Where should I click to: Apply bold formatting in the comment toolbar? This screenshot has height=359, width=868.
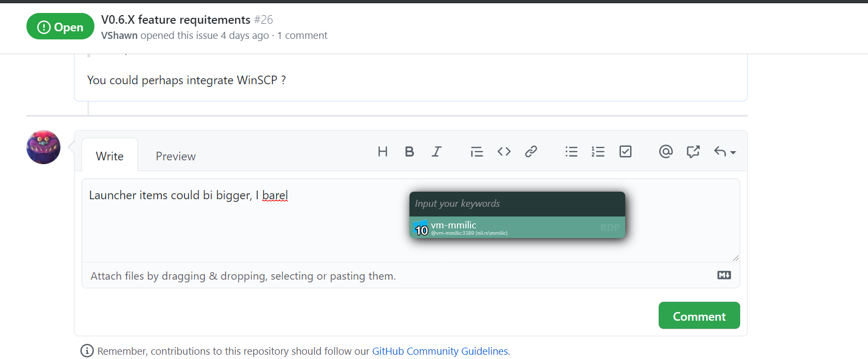(409, 152)
